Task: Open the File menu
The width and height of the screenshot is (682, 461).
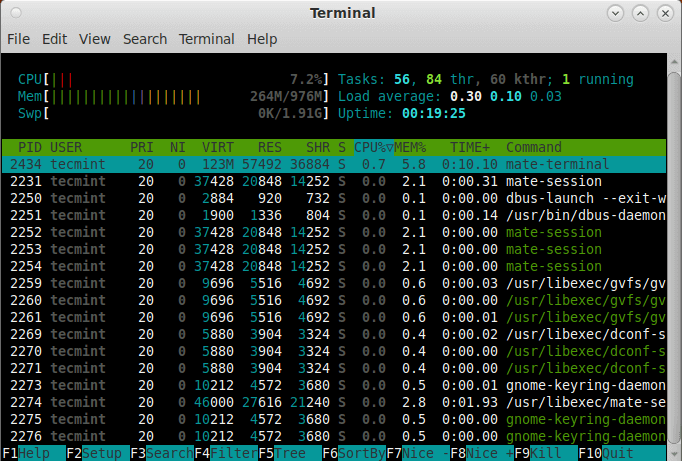Action: 18,39
